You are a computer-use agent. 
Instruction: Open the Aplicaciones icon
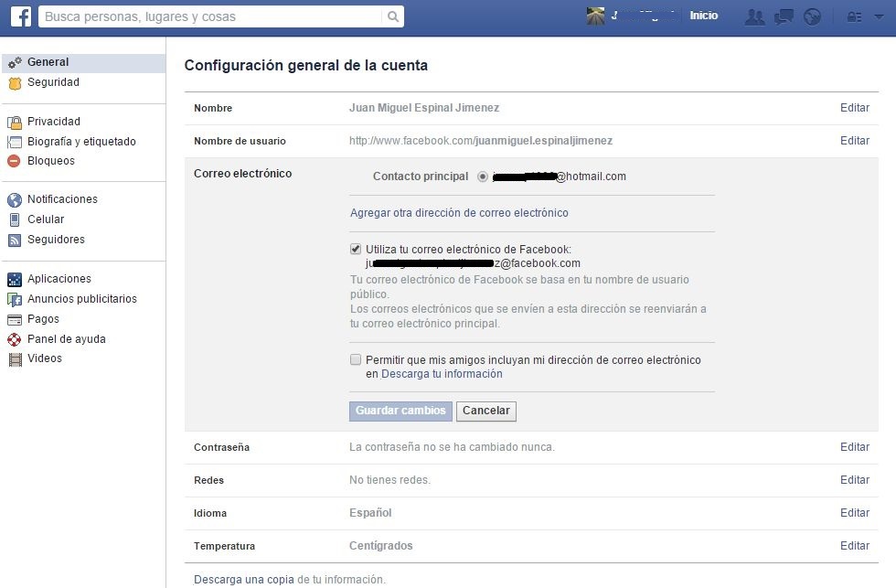pyautogui.click(x=15, y=280)
